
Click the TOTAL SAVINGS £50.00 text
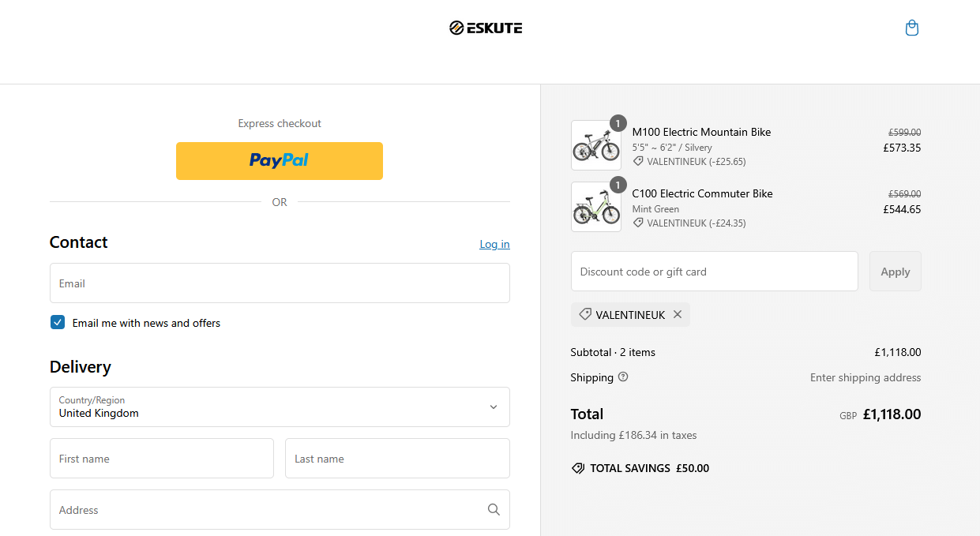pyautogui.click(x=649, y=468)
